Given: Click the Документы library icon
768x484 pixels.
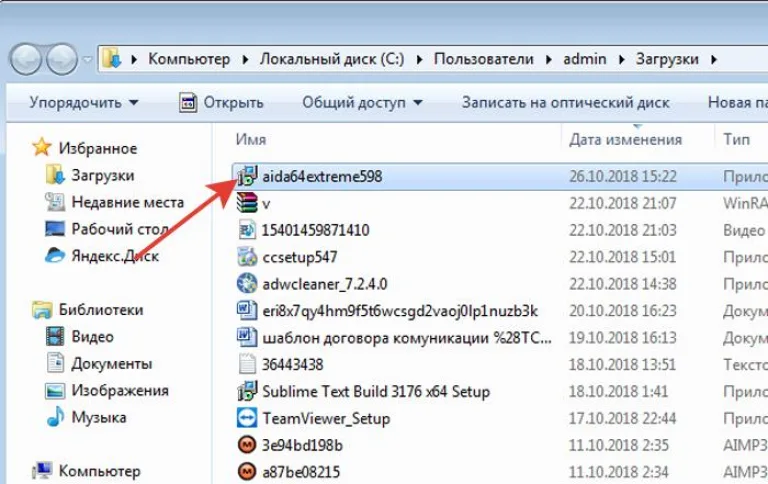Looking at the screenshot, I should coord(55,363).
